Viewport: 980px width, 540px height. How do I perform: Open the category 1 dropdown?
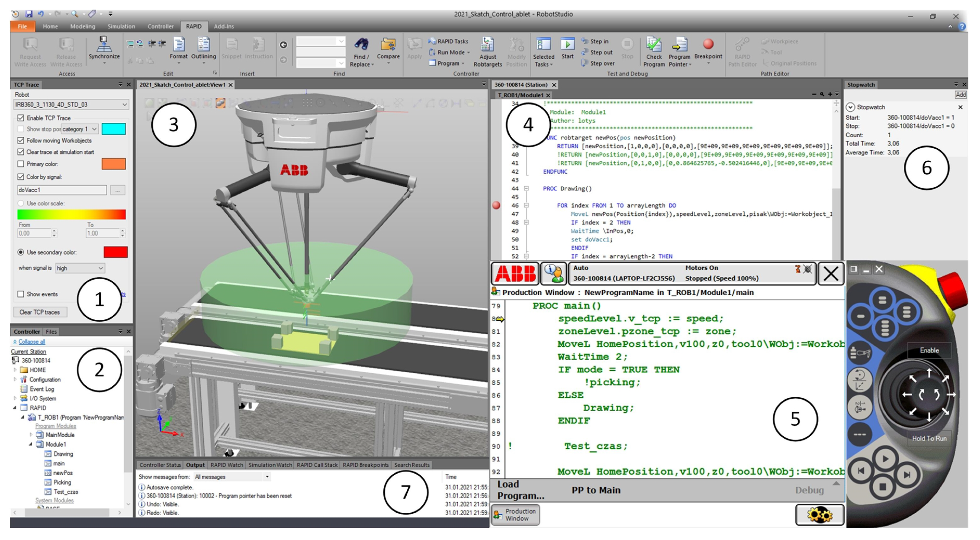80,129
